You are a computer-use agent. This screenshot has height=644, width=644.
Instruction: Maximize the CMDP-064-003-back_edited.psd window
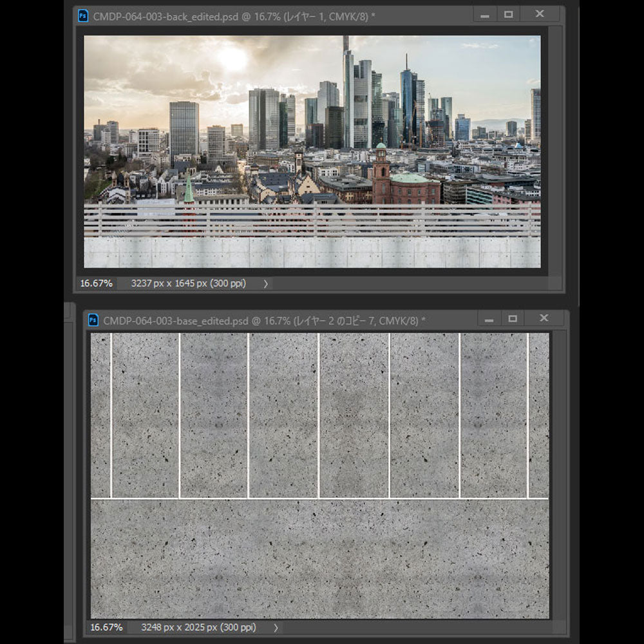[509, 15]
